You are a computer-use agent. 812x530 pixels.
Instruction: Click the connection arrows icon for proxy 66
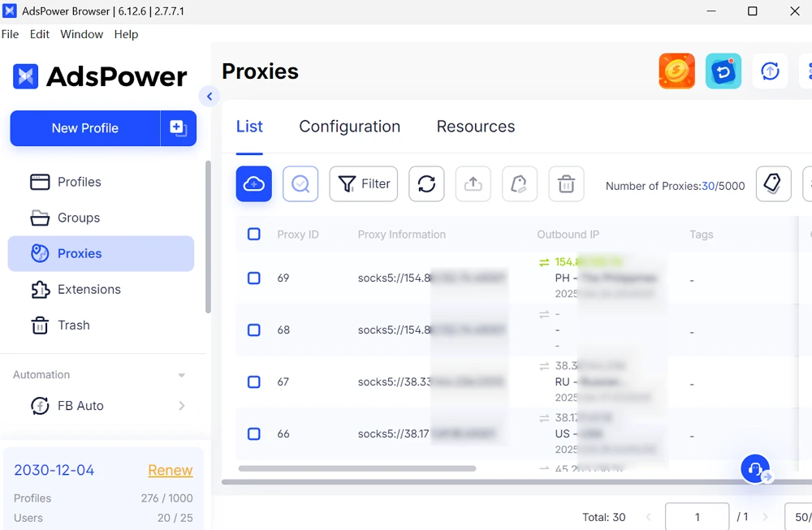544,418
